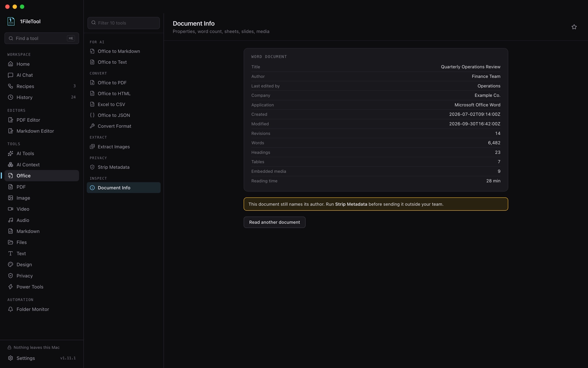Open the History clock icon
Screen dimensions: 588x368
click(11, 97)
